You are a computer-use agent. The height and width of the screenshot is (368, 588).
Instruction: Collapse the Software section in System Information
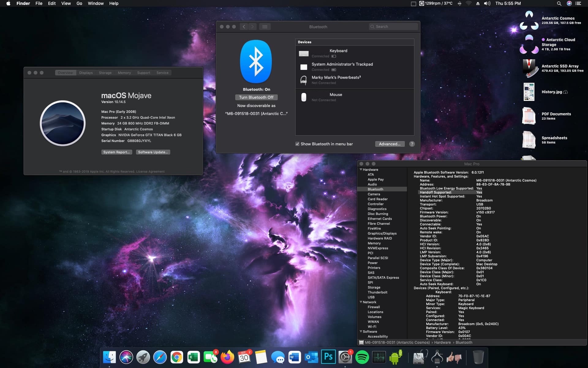(361, 332)
